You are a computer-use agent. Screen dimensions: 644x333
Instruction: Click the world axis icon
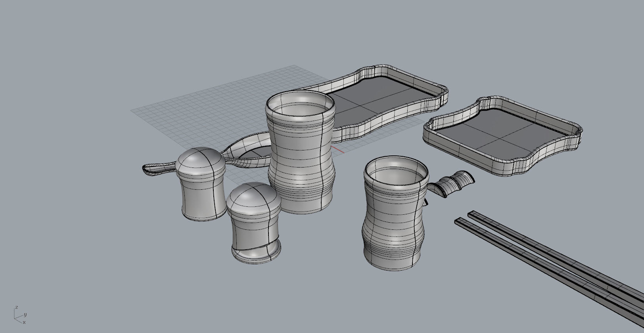click(20, 315)
